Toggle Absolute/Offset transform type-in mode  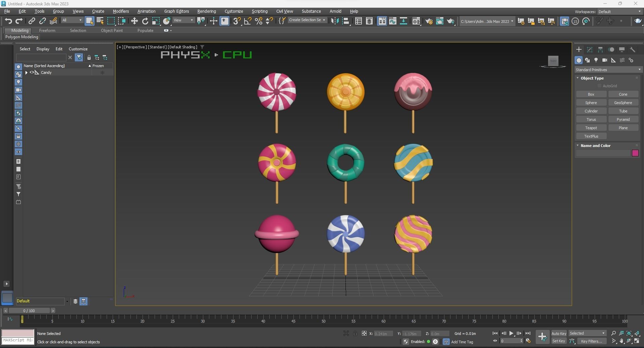pyautogui.click(x=364, y=333)
